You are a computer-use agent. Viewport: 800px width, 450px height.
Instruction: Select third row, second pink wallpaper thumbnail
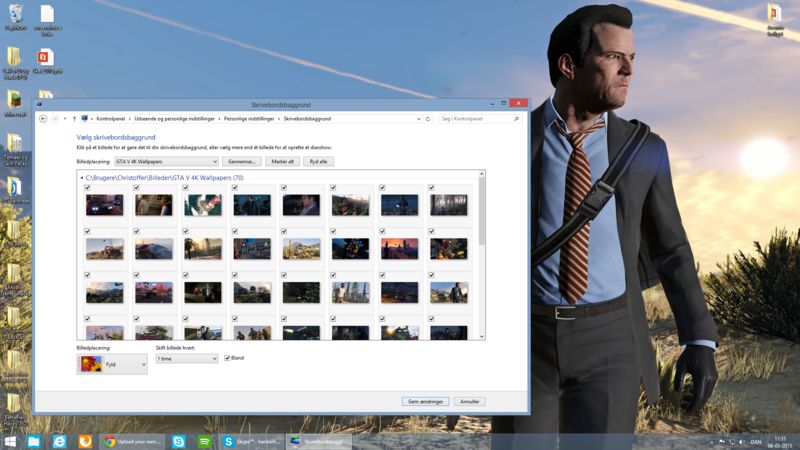click(x=154, y=292)
